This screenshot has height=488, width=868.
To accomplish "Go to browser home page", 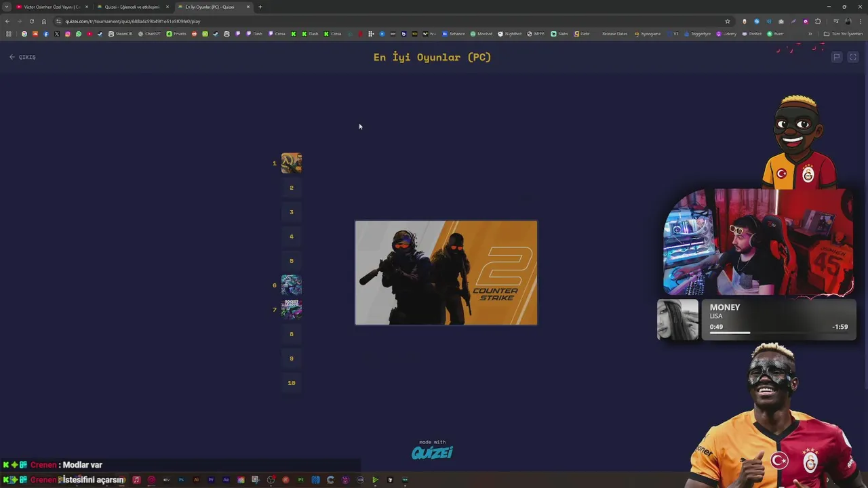I will [x=44, y=21].
